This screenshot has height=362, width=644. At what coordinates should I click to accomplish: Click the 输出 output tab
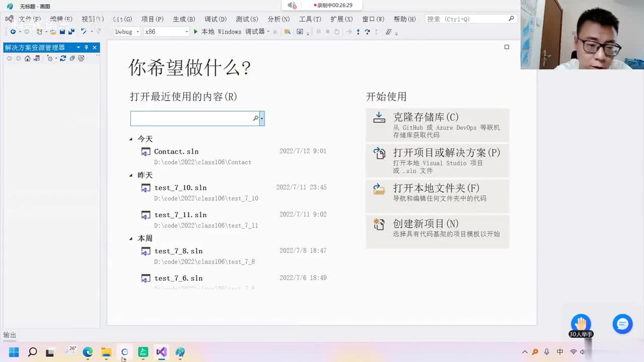[x=10, y=335]
